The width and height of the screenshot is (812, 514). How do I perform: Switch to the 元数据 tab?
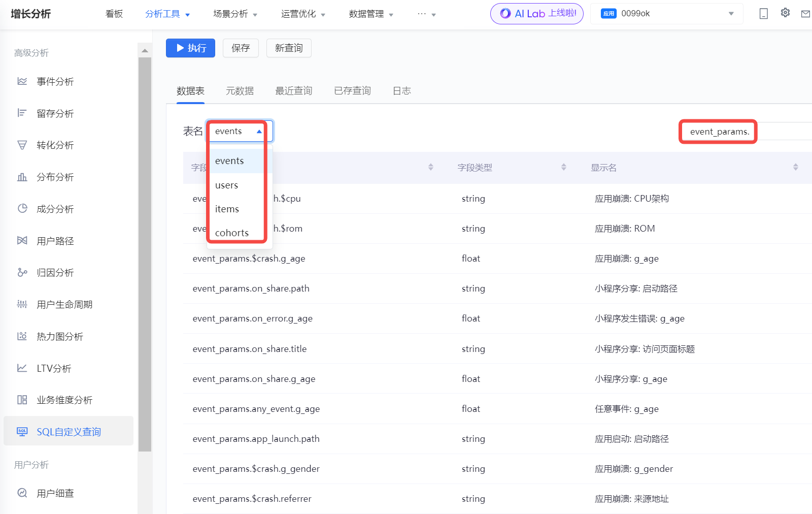(x=240, y=90)
